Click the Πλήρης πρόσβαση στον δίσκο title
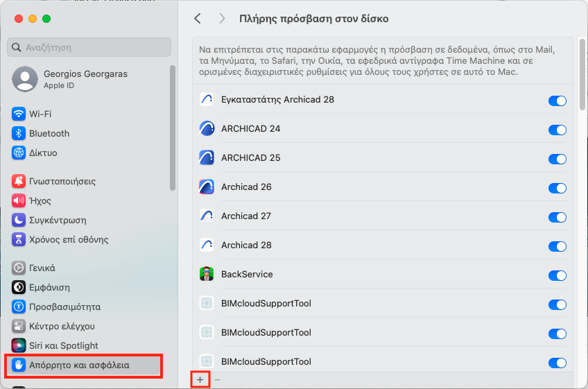 (314, 19)
